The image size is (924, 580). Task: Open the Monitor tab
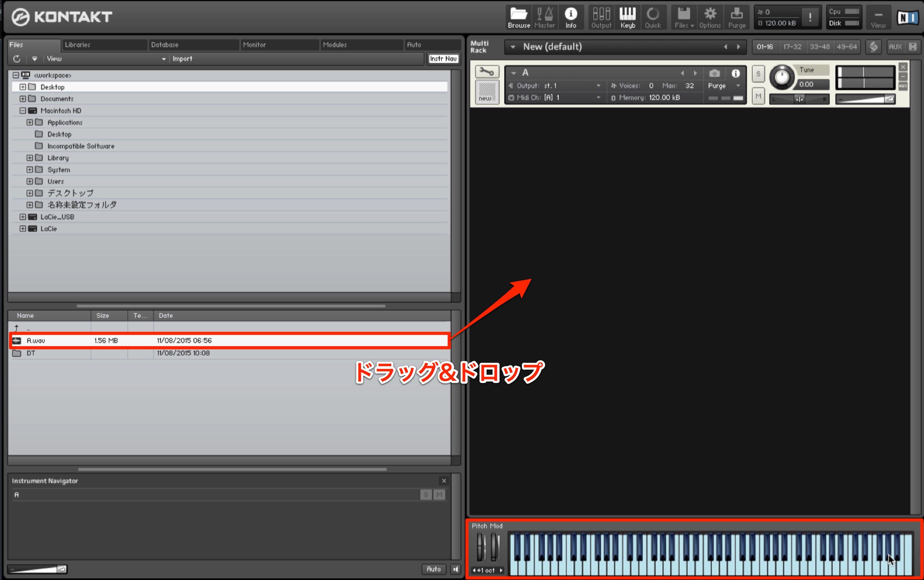[280, 45]
